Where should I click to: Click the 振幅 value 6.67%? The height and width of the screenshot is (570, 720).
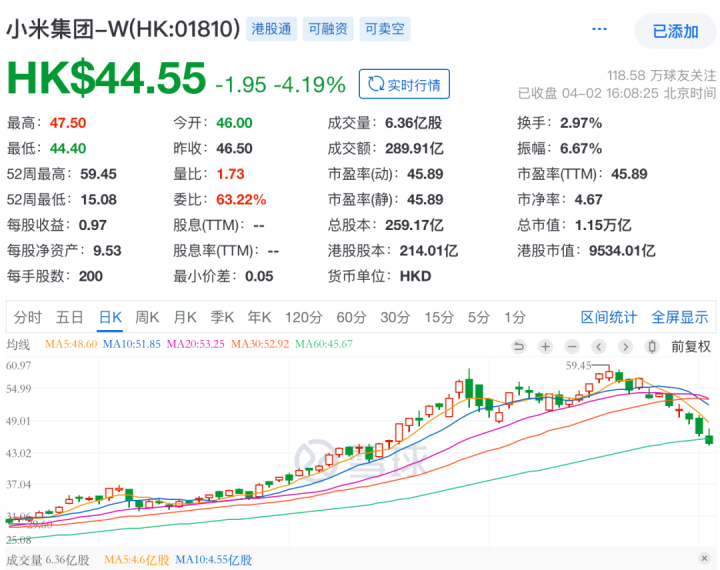coord(581,148)
